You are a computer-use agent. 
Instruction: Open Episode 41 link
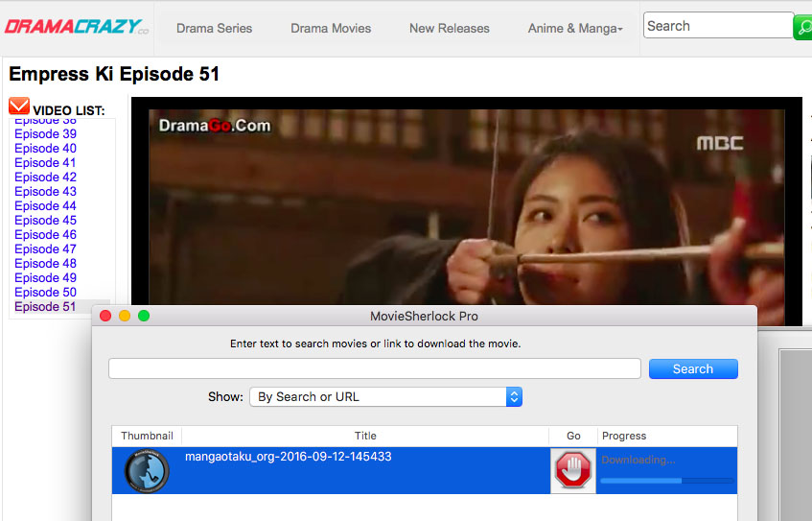pos(46,163)
